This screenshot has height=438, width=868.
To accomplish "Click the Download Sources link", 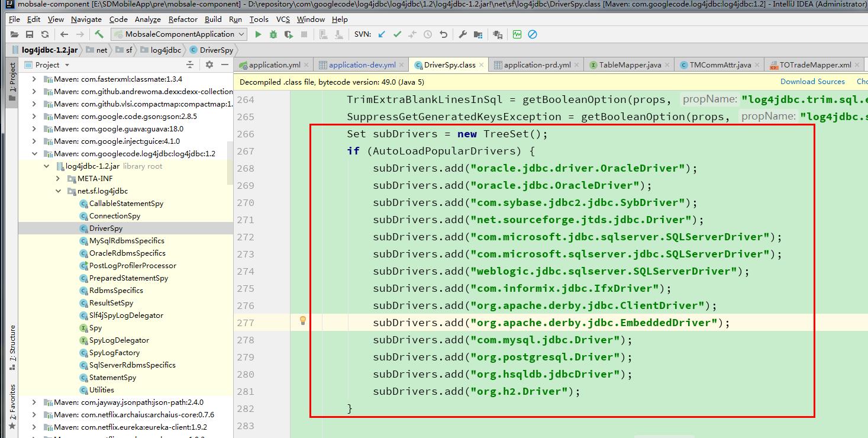I will [x=812, y=81].
